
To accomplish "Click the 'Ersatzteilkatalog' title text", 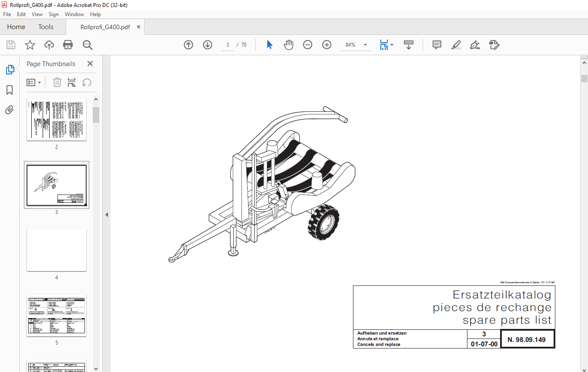I will tap(502, 295).
